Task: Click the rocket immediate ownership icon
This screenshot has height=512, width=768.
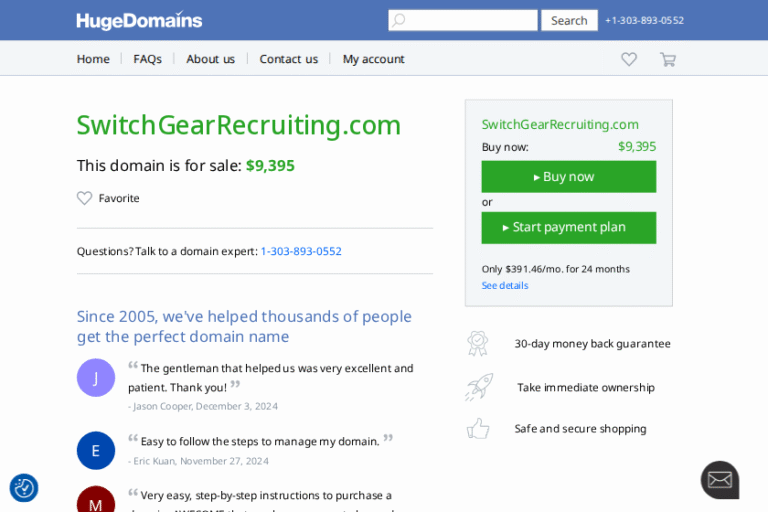Action: coord(478,387)
